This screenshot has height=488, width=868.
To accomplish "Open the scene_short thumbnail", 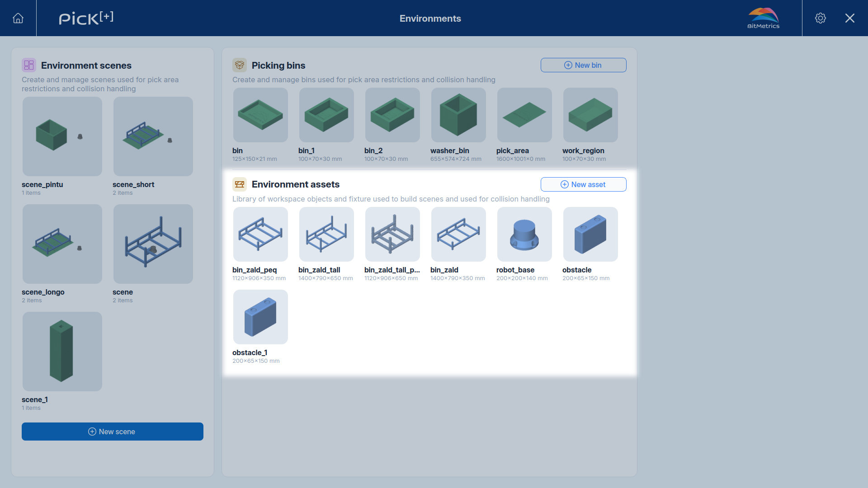I will pos(153,136).
